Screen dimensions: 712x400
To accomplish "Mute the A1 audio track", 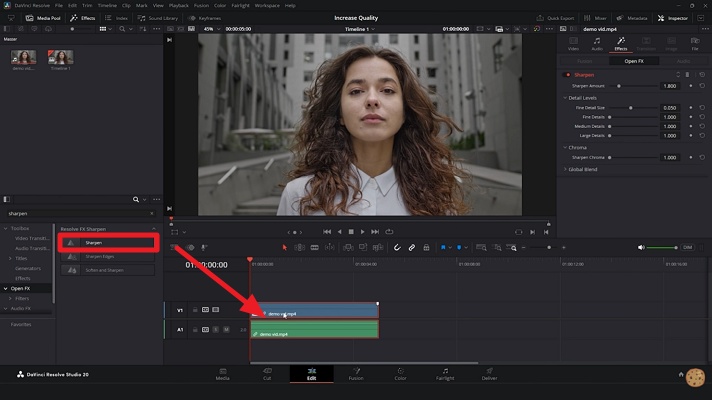I will (x=226, y=330).
